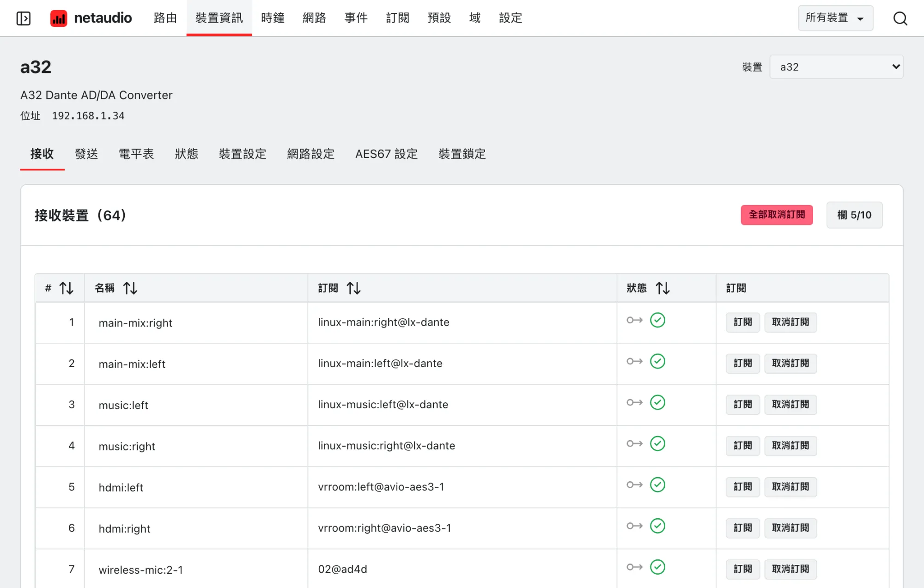The image size is (924, 588).
Task: Open 事件 in top navigation
Action: (x=356, y=18)
